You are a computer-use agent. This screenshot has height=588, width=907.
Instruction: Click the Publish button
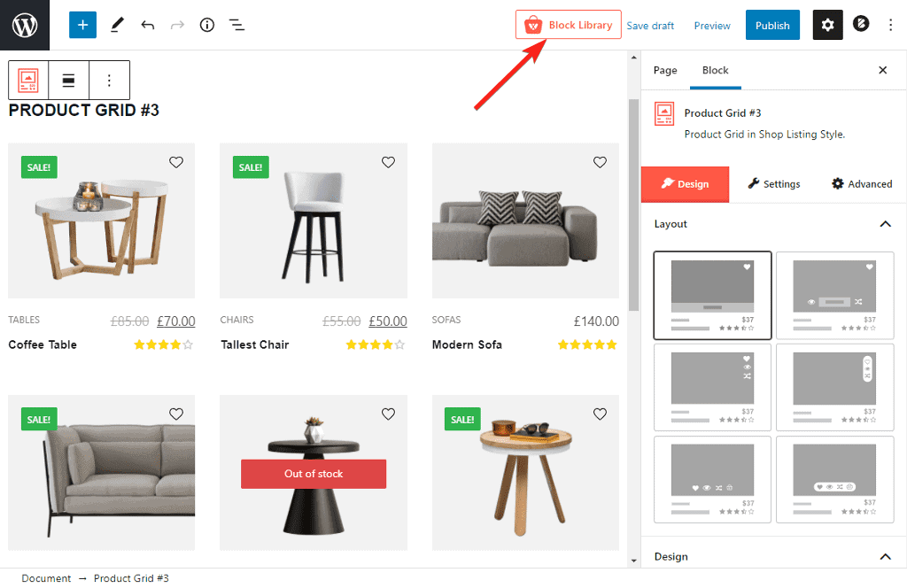(772, 26)
